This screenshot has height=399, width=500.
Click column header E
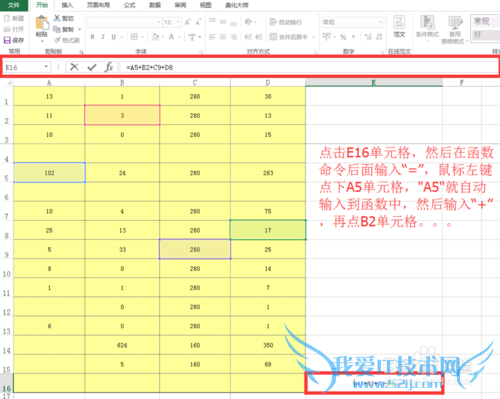(x=374, y=82)
